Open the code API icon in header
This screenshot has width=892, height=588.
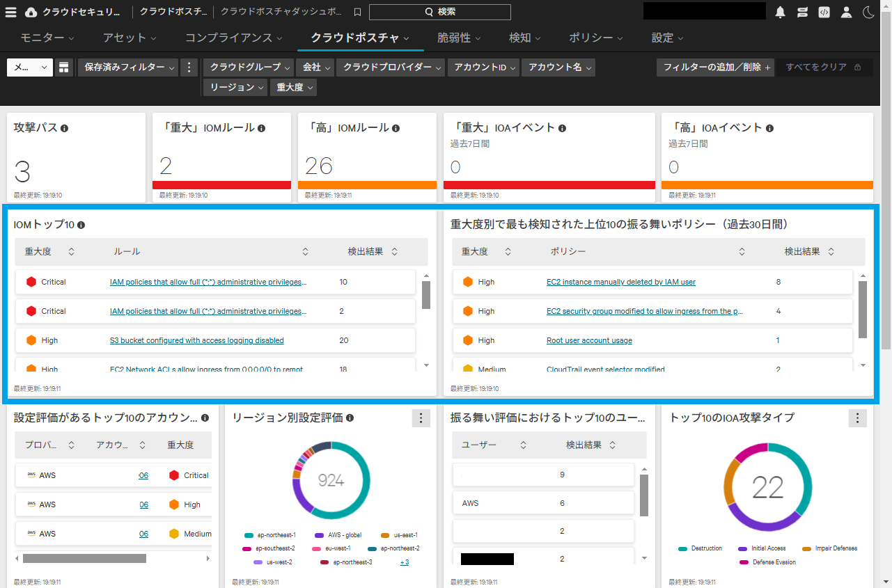(x=824, y=12)
